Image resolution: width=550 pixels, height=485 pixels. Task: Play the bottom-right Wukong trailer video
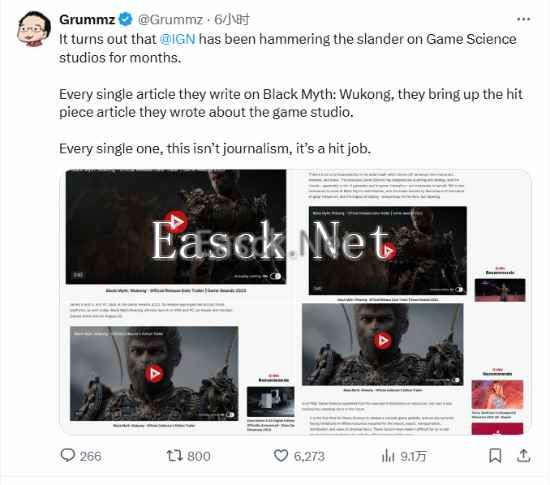382,341
